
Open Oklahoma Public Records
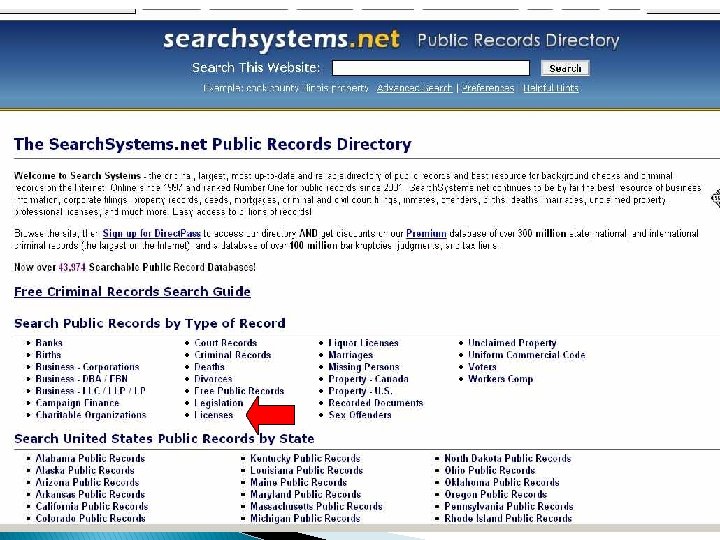click(501, 482)
